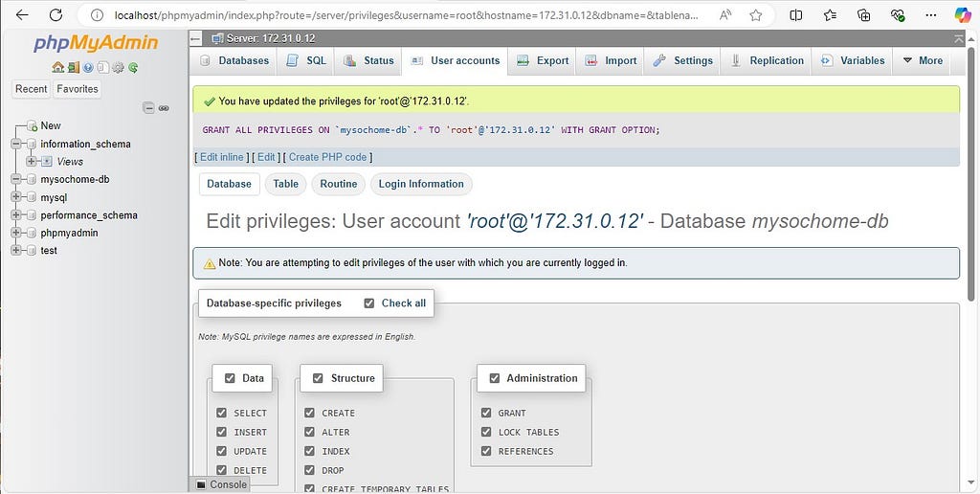Click the mysochome-db database icon
The height and width of the screenshot is (494, 980).
(x=32, y=179)
